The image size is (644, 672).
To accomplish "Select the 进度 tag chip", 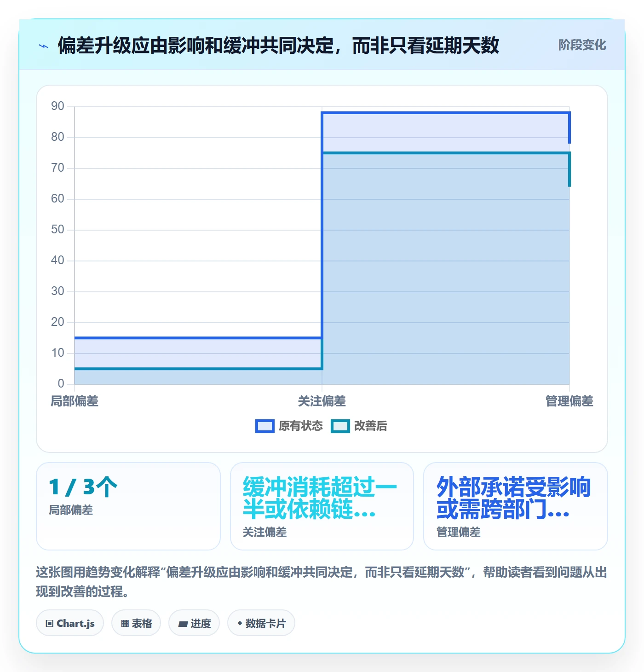I will [x=194, y=623].
